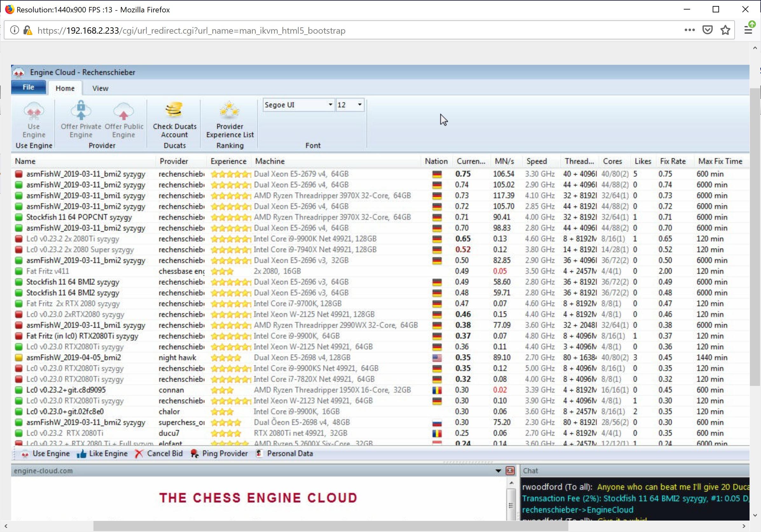Click the Engine Cloud app icon in title bar
This screenshot has width=761, height=532.
[18, 72]
